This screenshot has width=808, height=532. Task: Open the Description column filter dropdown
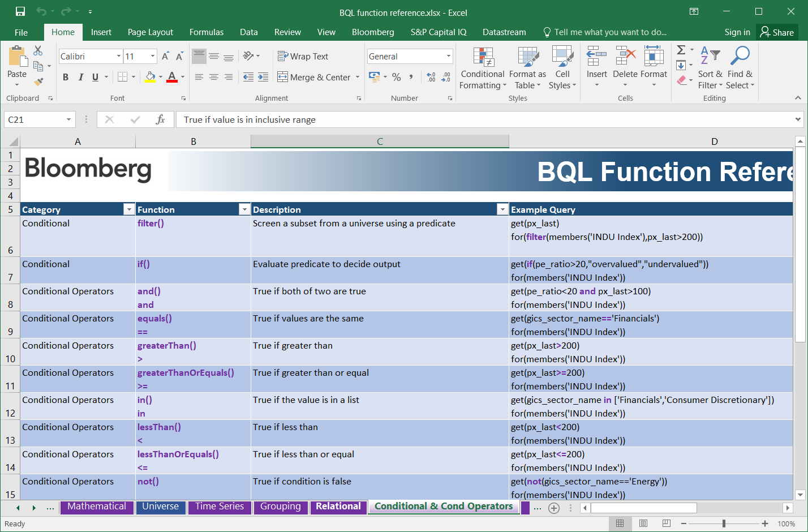pos(502,209)
